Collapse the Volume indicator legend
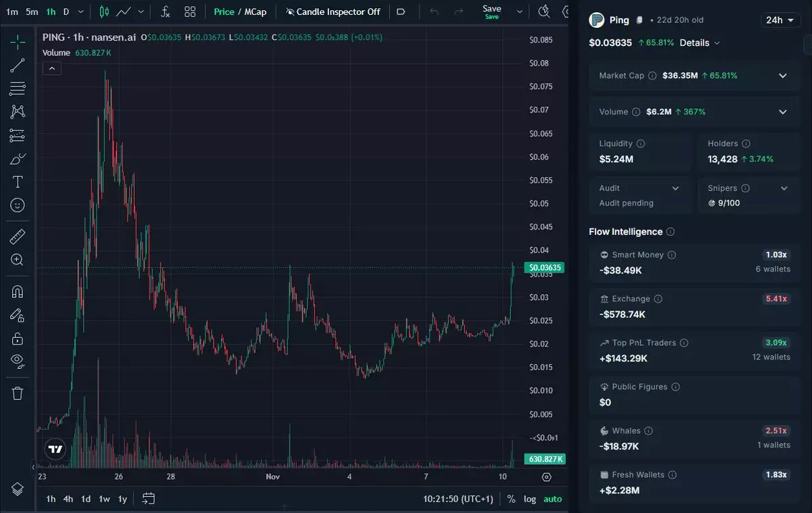 51,68
